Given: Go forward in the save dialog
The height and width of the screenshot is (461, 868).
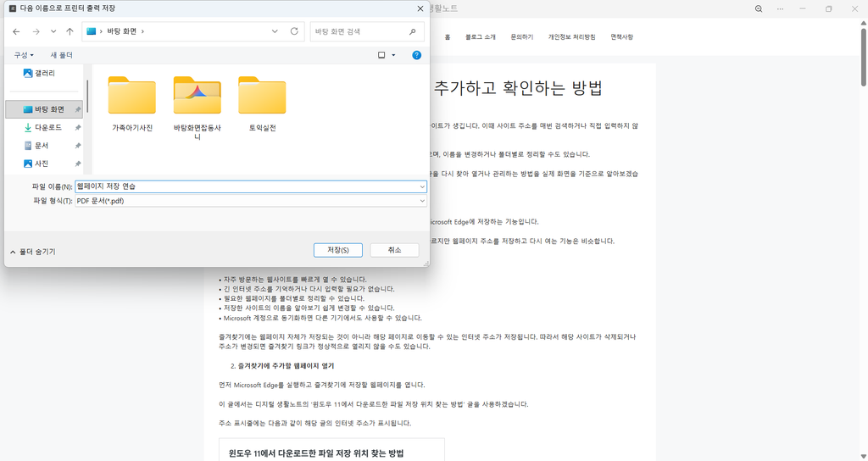Looking at the screenshot, I should coord(36,31).
